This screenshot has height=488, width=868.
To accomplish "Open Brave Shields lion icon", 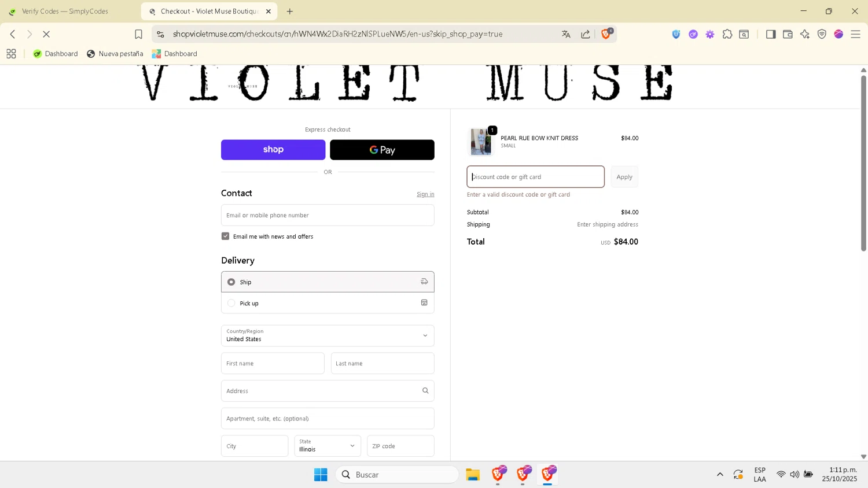I will click(x=606, y=34).
